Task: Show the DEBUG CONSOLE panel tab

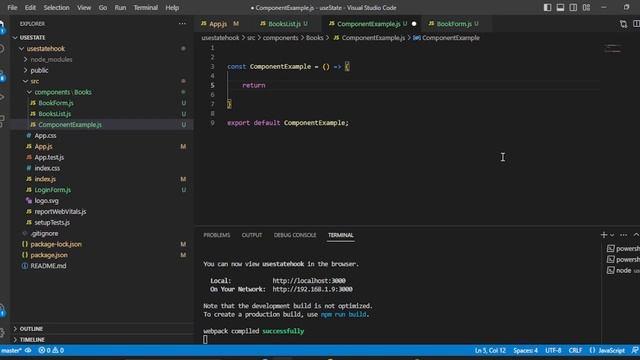Action: pos(295,235)
